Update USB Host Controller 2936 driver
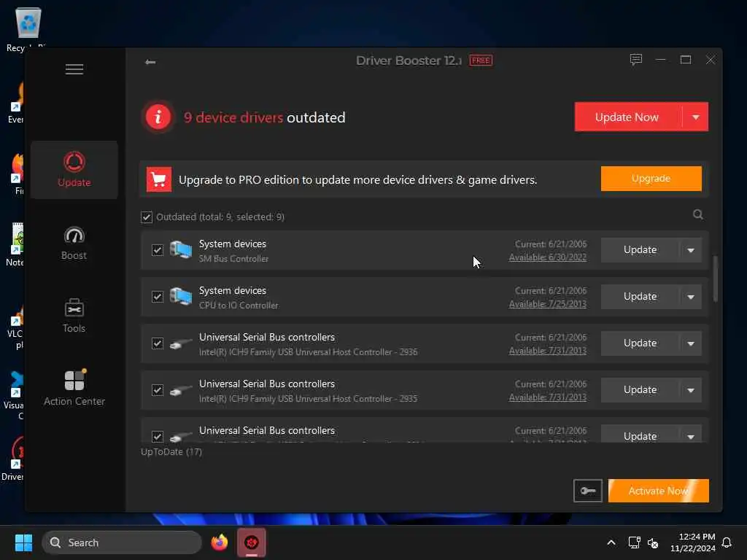 (x=640, y=343)
